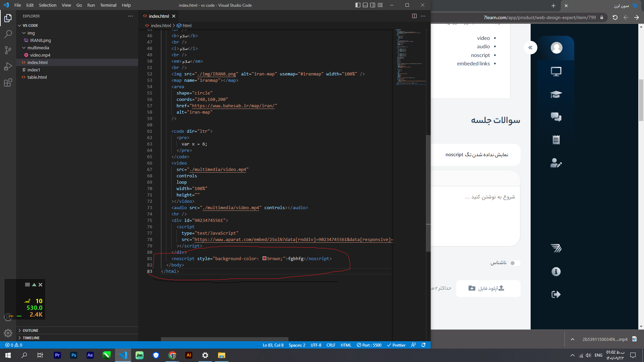Open a new browser tab with plus
This screenshot has height=362, width=644.
[x=553, y=5]
